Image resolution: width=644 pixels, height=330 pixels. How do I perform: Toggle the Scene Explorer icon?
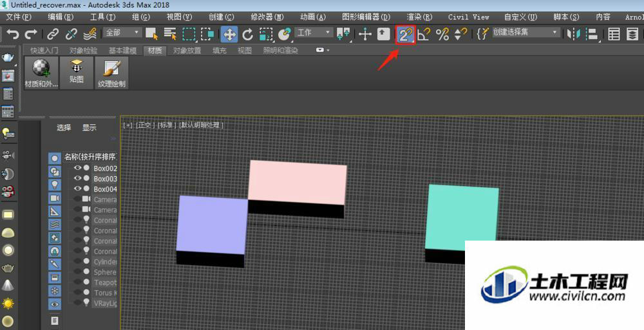[x=614, y=35]
